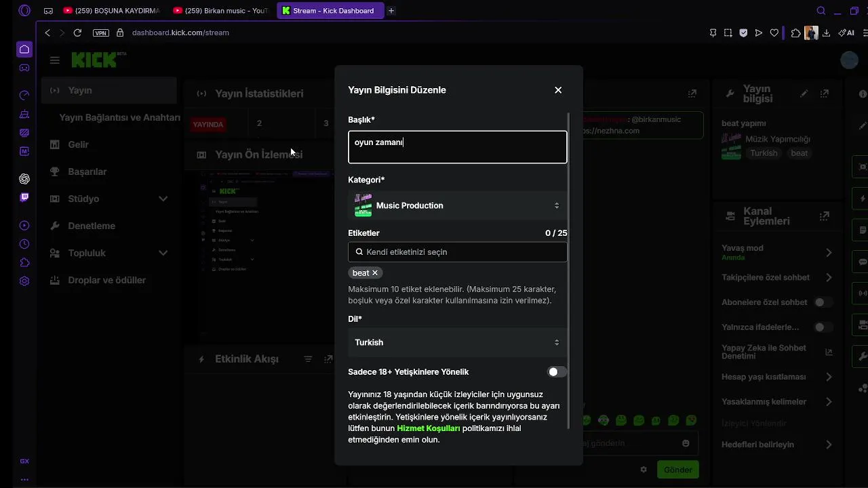The width and height of the screenshot is (868, 488).
Task: Open Hesap yaşı kısıtlaması chevron
Action: pos(829,377)
